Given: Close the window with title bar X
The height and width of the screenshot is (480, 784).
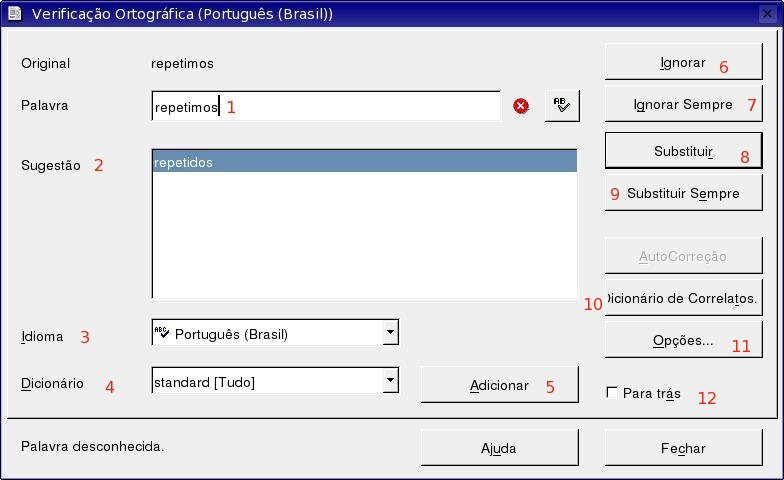Looking at the screenshot, I should [767, 14].
